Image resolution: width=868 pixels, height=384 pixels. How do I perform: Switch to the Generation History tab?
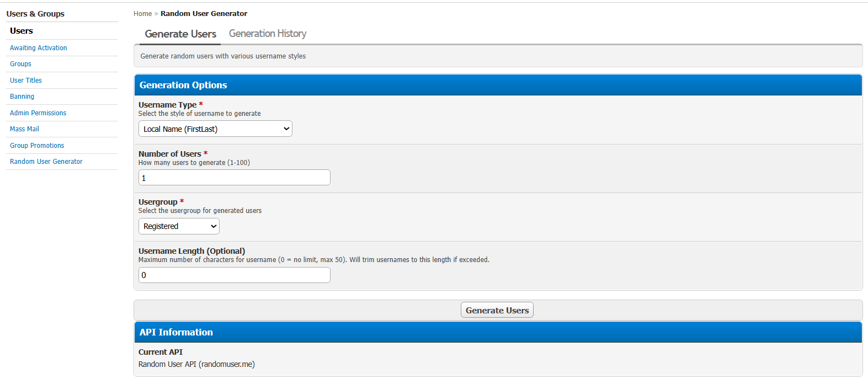268,34
